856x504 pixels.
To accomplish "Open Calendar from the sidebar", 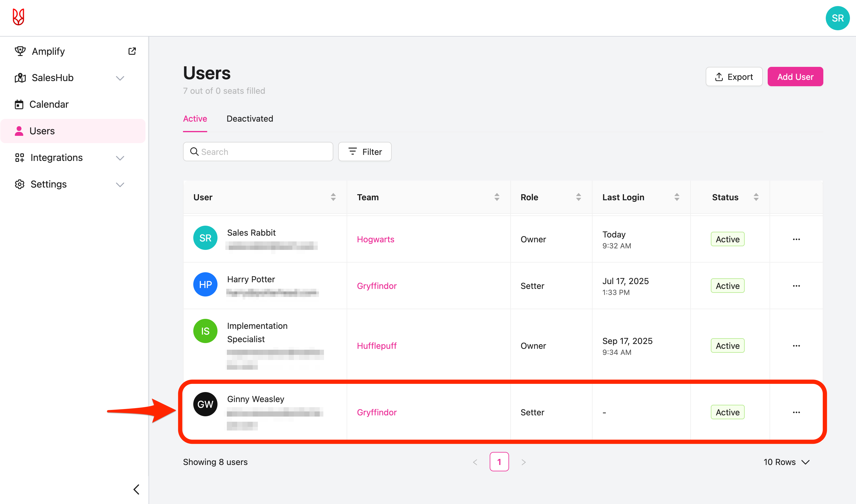I will pos(49,104).
